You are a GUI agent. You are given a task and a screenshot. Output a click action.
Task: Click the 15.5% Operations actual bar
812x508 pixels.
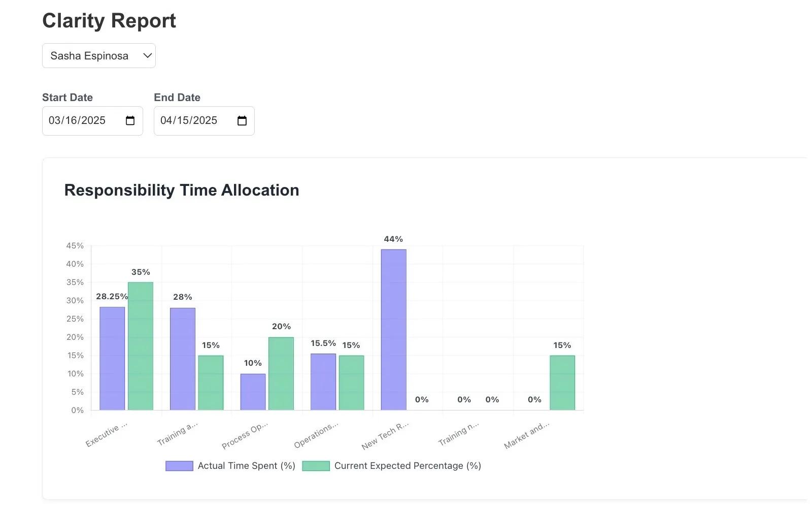323,382
